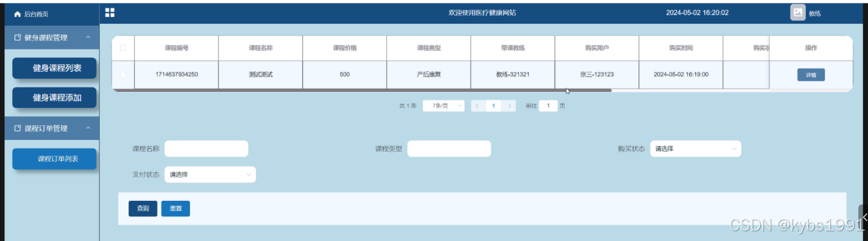Open the 支付状态 dropdown
Viewport: 868px width, 241px height.
(210, 174)
